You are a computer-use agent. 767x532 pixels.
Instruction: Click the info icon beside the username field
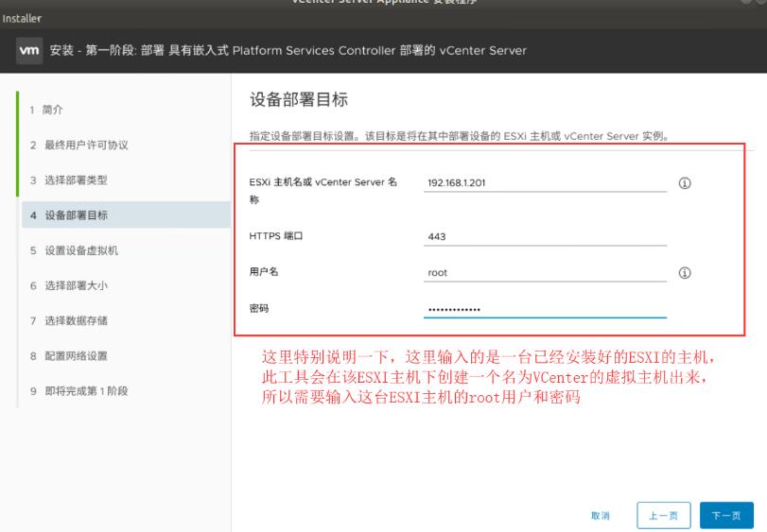(685, 272)
